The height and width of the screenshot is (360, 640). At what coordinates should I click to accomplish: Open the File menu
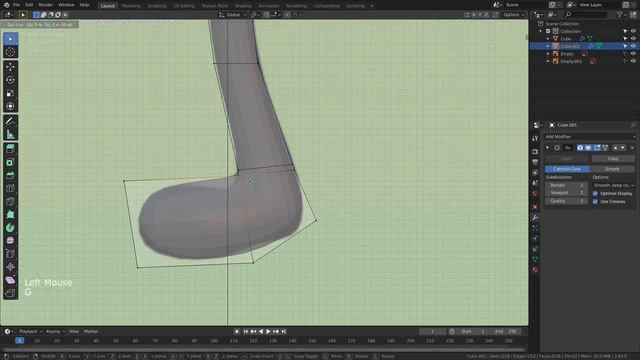point(16,5)
